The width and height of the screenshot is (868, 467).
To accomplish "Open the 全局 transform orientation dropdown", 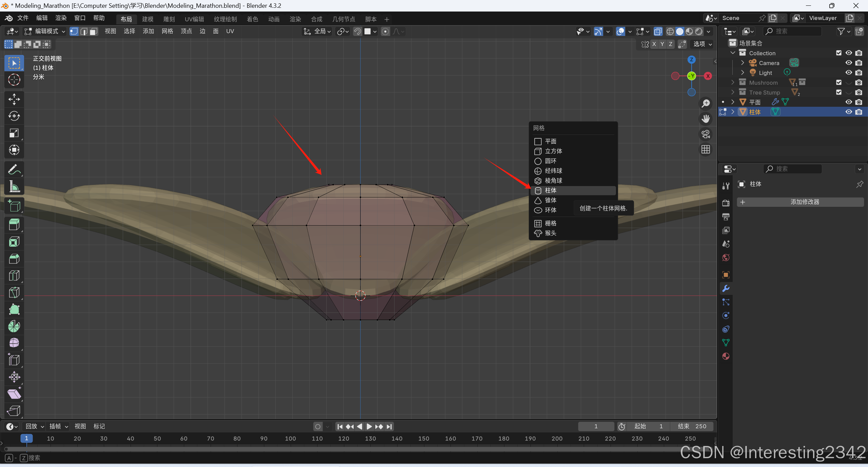I will click(317, 32).
